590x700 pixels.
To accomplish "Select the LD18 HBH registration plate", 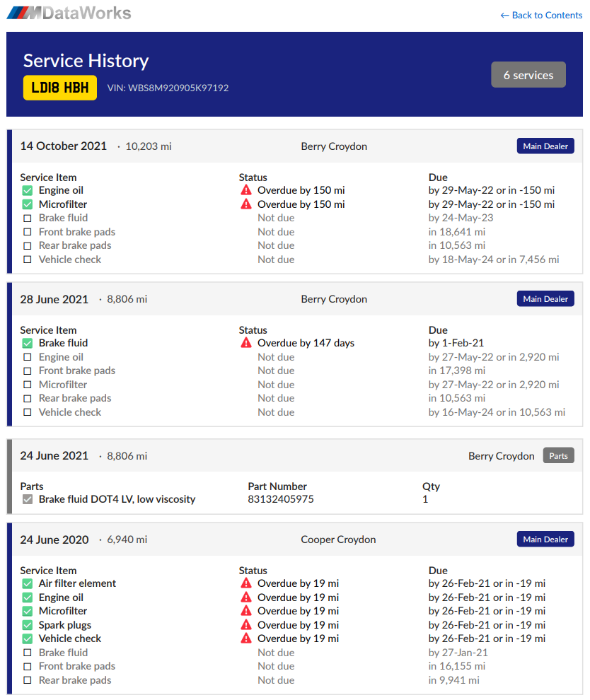I will (59, 88).
